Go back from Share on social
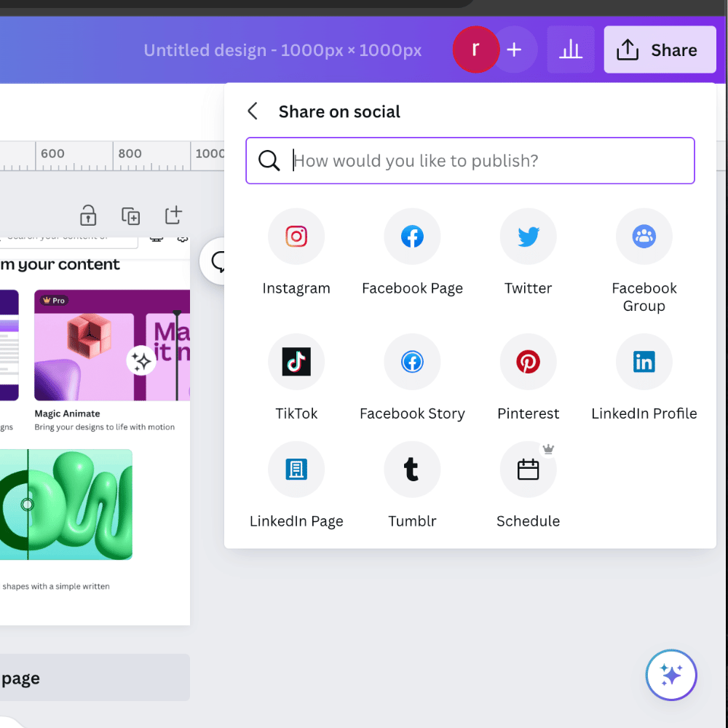Viewport: 728px width, 728px height. click(253, 111)
